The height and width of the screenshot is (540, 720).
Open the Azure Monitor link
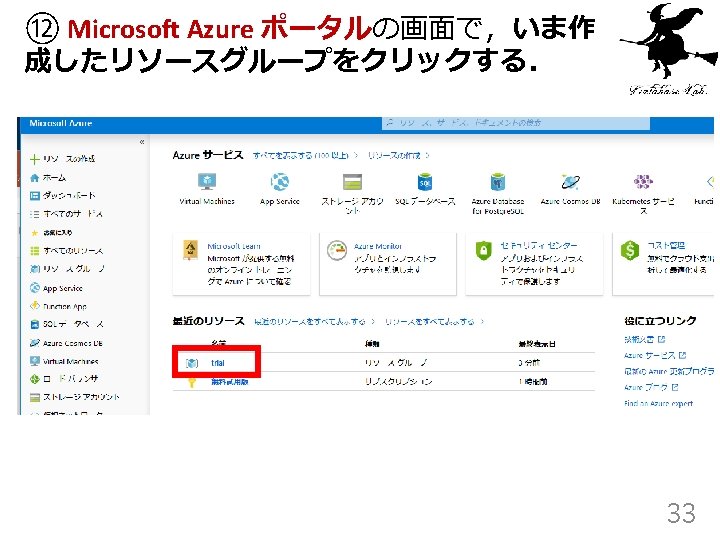378,246
